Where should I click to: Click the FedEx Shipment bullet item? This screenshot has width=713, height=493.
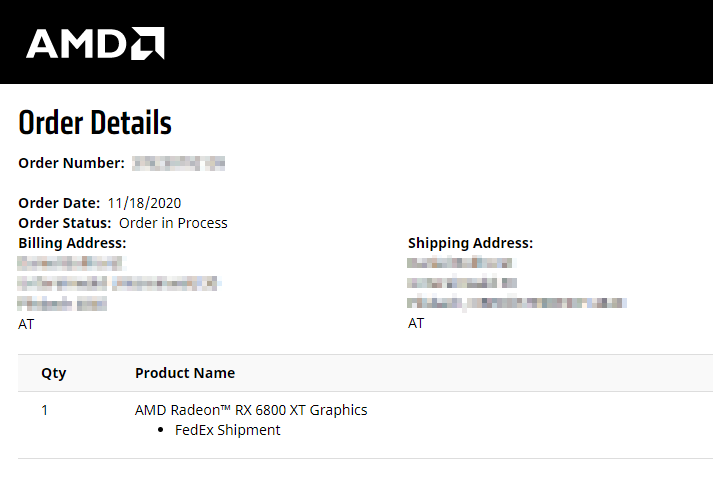pos(227,430)
